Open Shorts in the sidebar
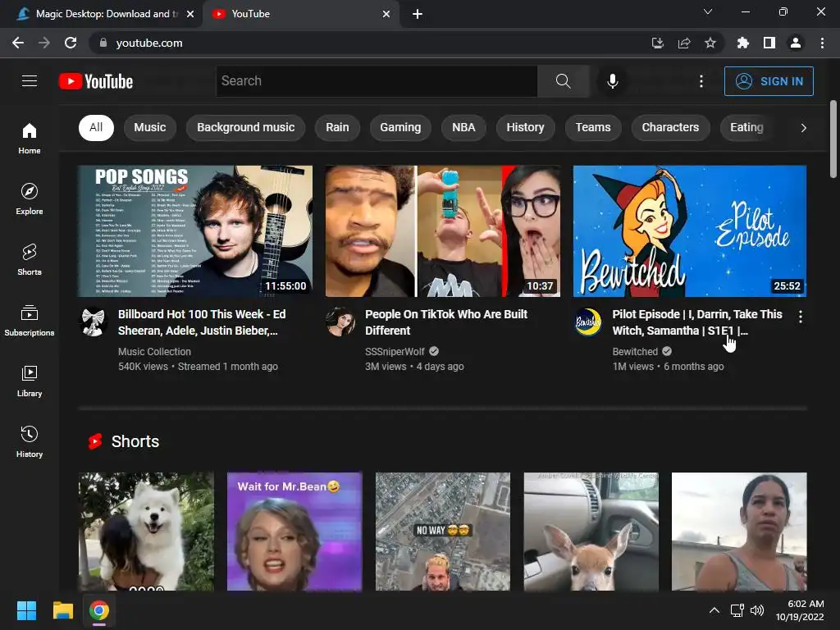The width and height of the screenshot is (840, 630). pyautogui.click(x=30, y=260)
